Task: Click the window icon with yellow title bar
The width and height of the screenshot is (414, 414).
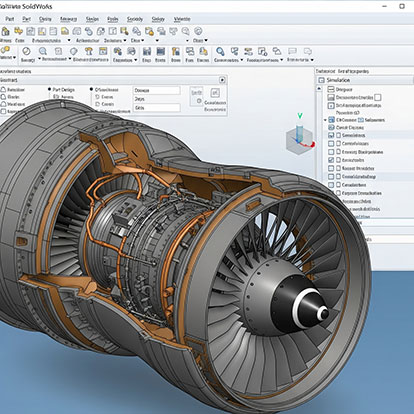Action: tap(103, 51)
